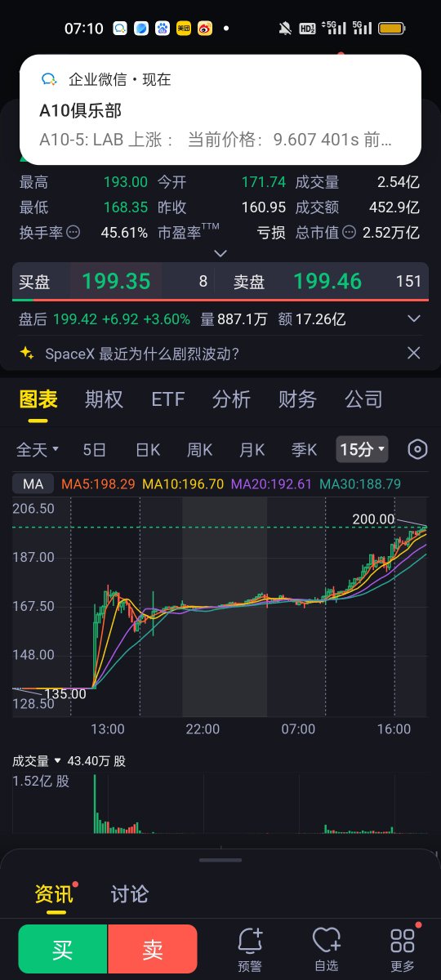Expand the stock details chevron below 市盈率

click(x=220, y=254)
